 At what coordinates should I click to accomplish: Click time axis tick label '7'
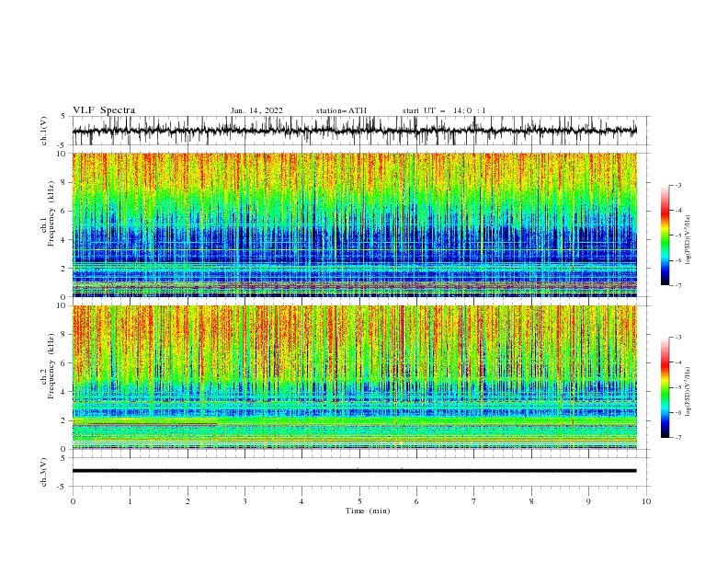pos(474,501)
